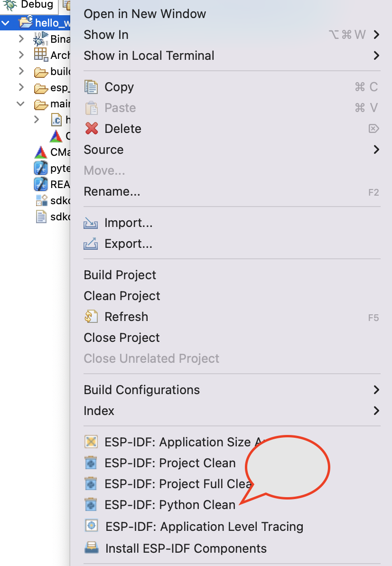
Task: Click the build folder icon
Action: [41, 72]
